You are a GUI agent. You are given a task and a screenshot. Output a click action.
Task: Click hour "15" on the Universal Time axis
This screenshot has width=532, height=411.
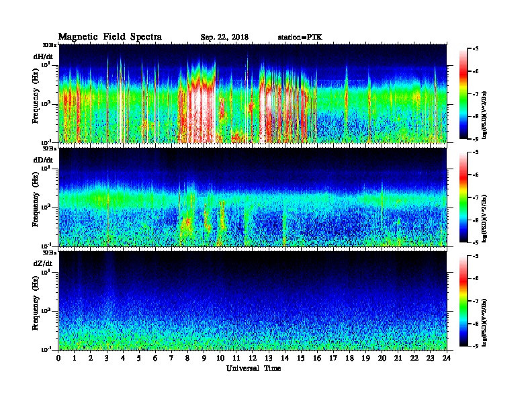click(301, 359)
